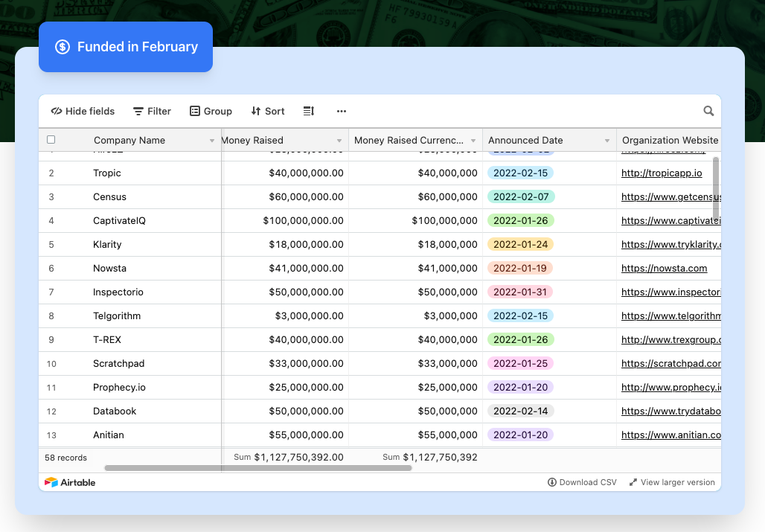Image resolution: width=765 pixels, height=532 pixels.
Task: Click the 2022-01-25 date tag for Scratchpad
Action: tap(521, 364)
